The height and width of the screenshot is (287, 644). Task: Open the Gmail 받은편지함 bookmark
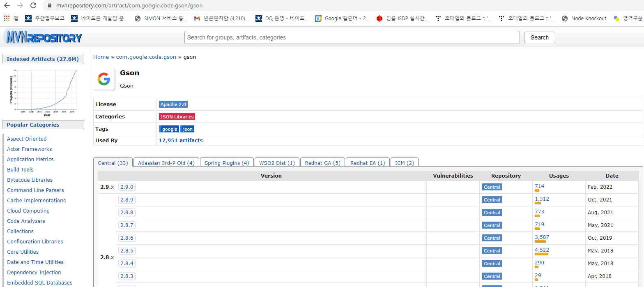point(221,18)
